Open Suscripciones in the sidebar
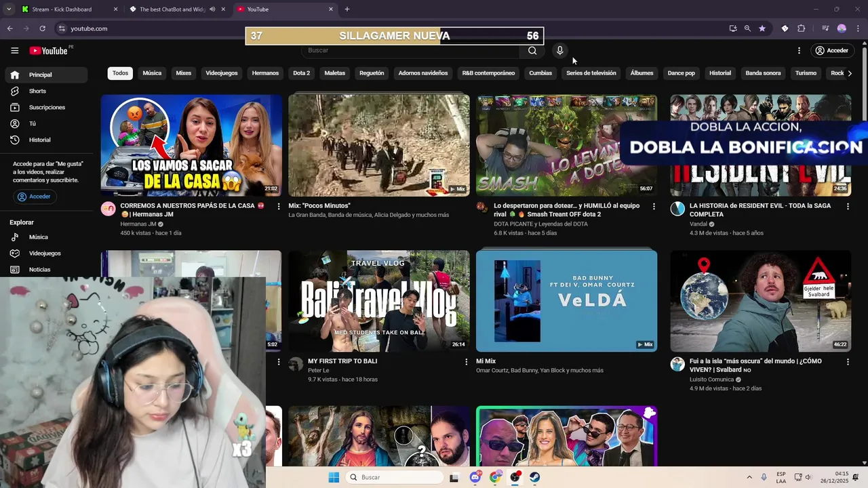Screen dimensions: 868x488 tap(46, 107)
